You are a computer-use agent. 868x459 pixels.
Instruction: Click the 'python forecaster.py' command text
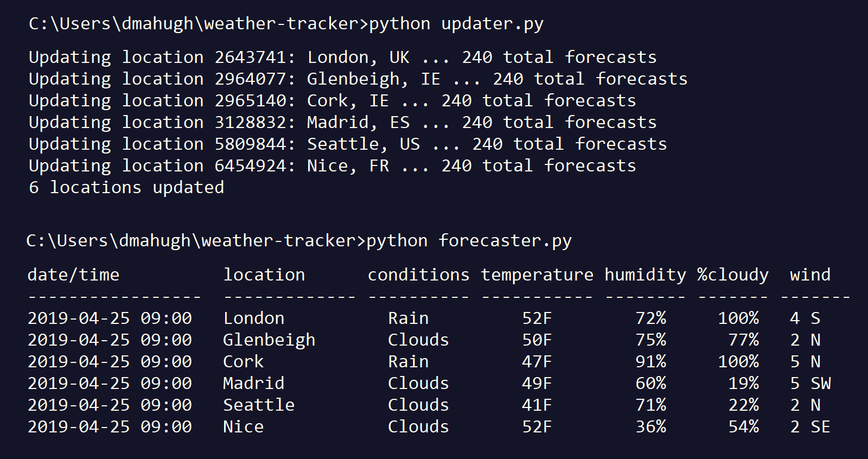(x=469, y=241)
